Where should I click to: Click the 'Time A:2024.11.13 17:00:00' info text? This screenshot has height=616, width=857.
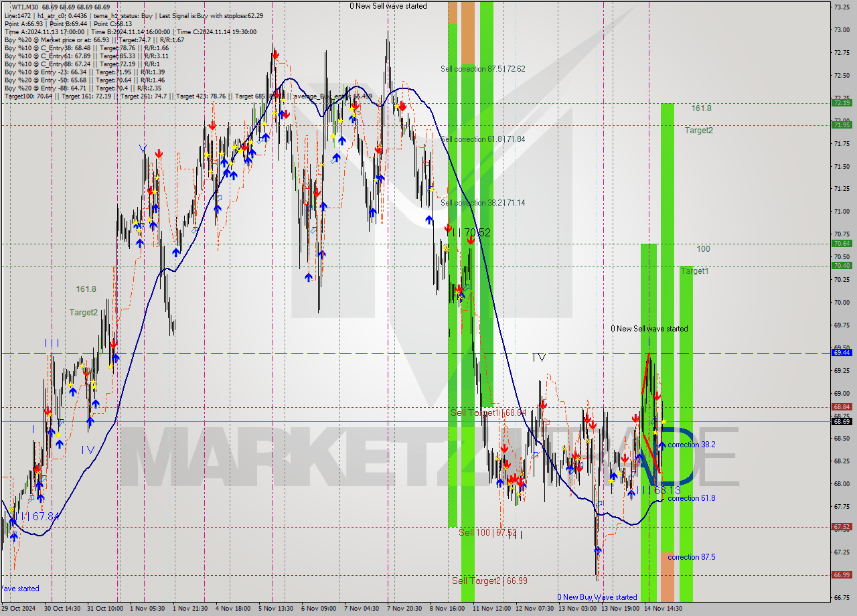point(44,32)
